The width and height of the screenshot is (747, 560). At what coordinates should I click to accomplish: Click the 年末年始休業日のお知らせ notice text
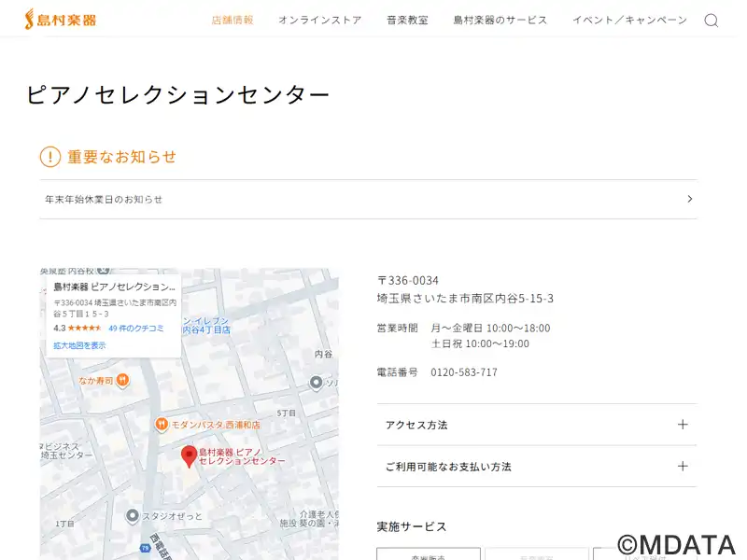coord(104,200)
